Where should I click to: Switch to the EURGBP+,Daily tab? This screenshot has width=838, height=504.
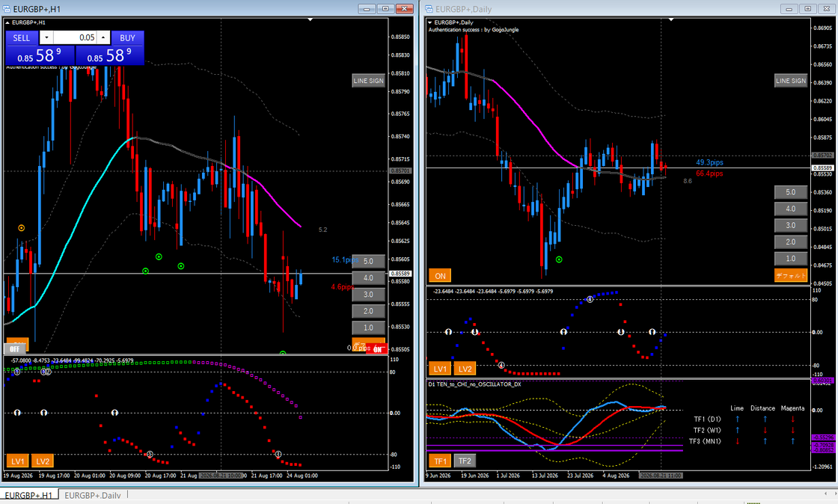point(93,495)
